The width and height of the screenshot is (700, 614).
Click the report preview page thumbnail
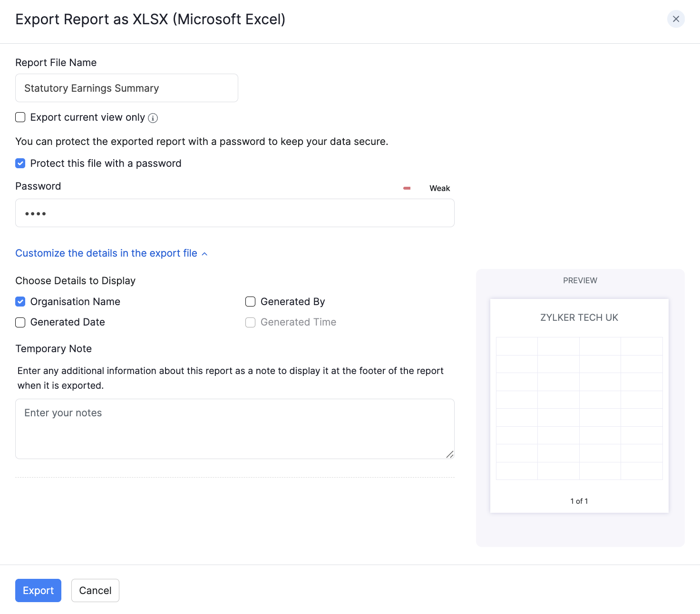coord(579,406)
